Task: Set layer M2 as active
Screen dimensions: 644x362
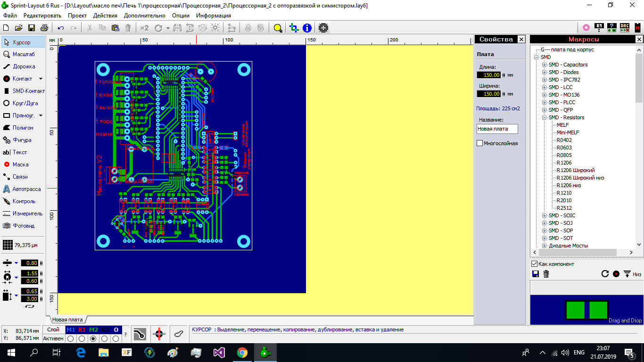Action: tap(93, 338)
